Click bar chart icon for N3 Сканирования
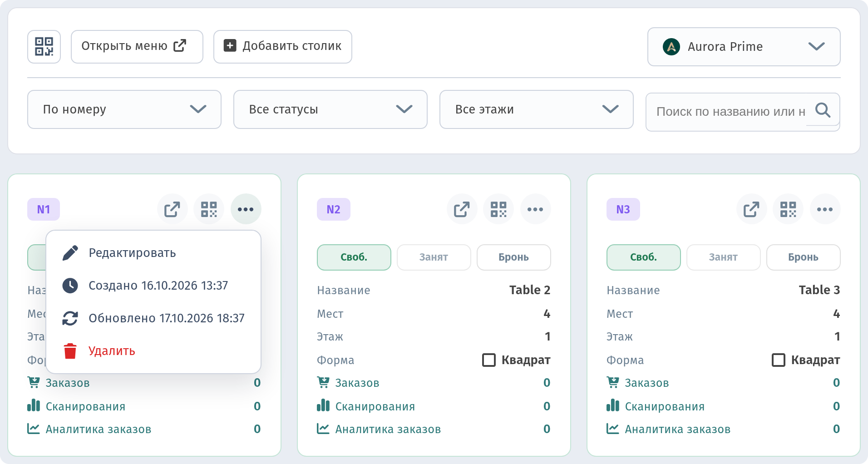Screen dimensions: 868x464 [613, 405]
